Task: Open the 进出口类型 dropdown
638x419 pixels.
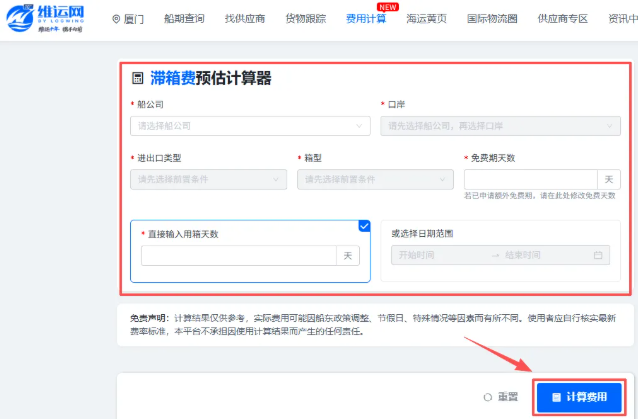Action: 208,179
